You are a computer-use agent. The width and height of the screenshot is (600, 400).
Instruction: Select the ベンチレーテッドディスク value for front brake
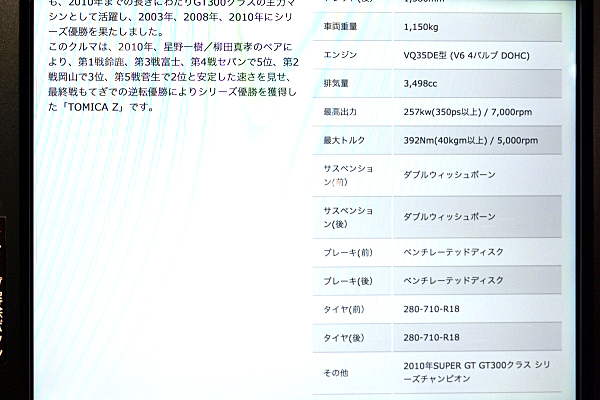(453, 252)
